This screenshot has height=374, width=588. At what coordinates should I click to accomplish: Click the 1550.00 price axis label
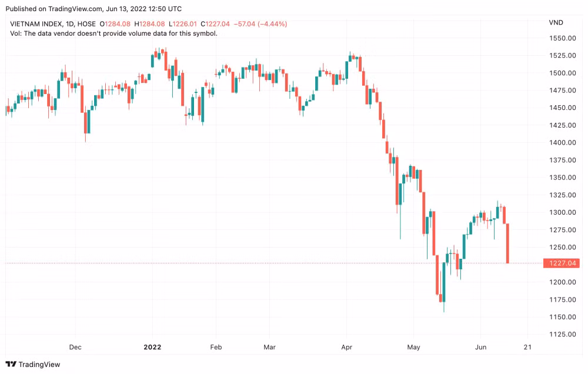pos(563,38)
